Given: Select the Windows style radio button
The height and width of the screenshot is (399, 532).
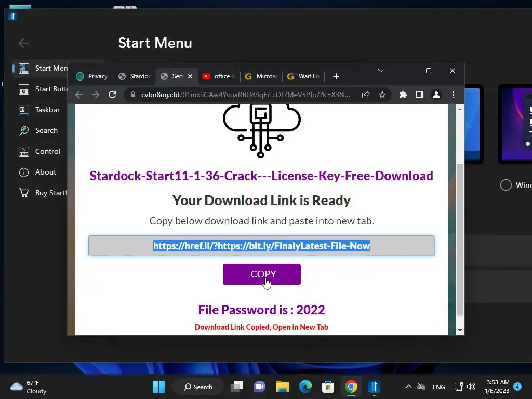Looking at the screenshot, I should [506, 185].
